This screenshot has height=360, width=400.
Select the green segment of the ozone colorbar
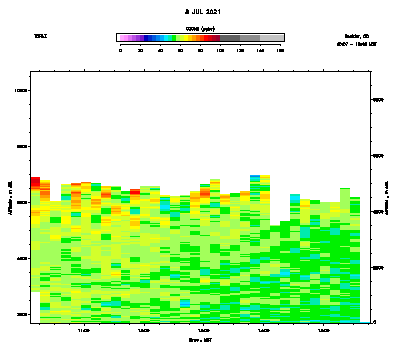174,38
